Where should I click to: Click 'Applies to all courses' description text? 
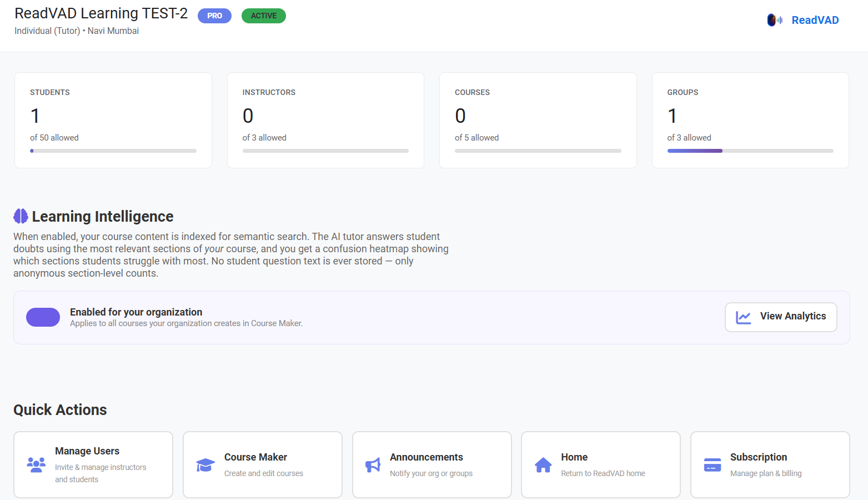tap(186, 323)
